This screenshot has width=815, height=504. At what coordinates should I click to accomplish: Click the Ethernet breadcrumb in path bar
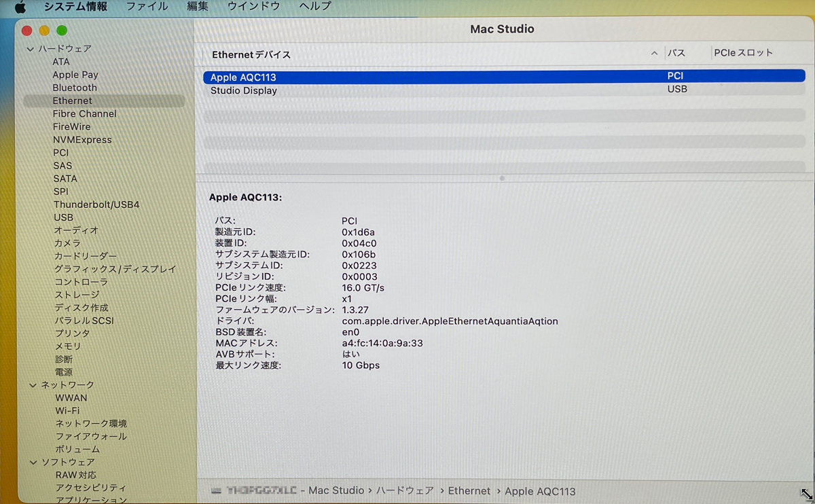click(x=469, y=490)
